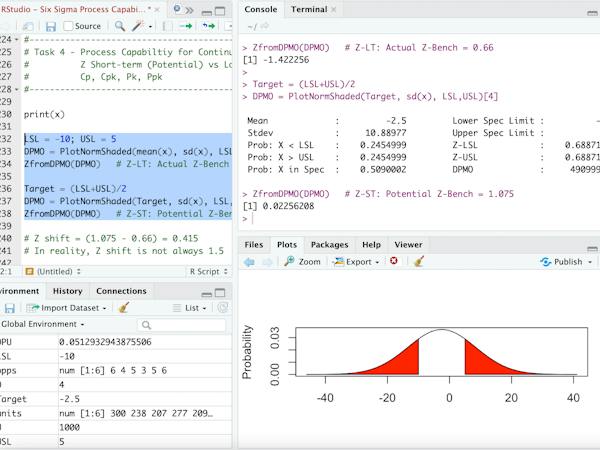Close the Six Sigma Process Capability script tab
Screen dimensions: 600x450
[x=157, y=10]
